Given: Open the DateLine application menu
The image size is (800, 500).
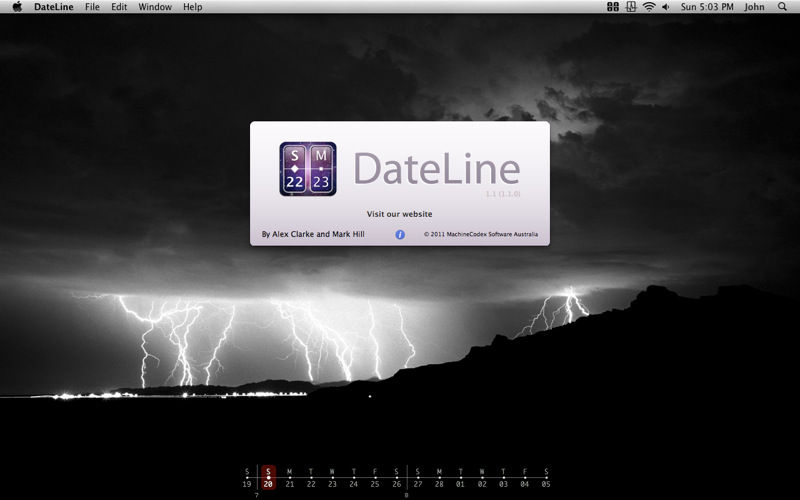Looking at the screenshot, I should pyautogui.click(x=54, y=7).
